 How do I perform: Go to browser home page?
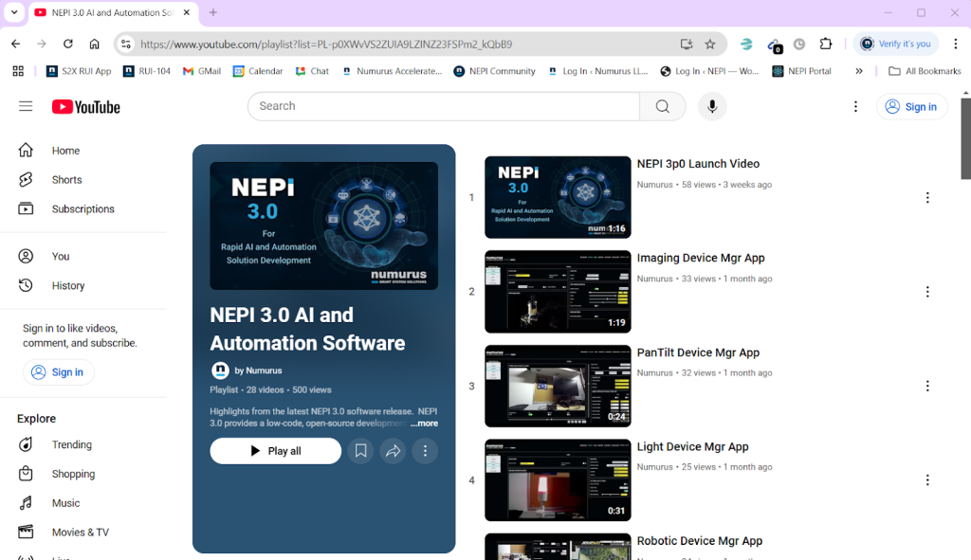click(94, 44)
